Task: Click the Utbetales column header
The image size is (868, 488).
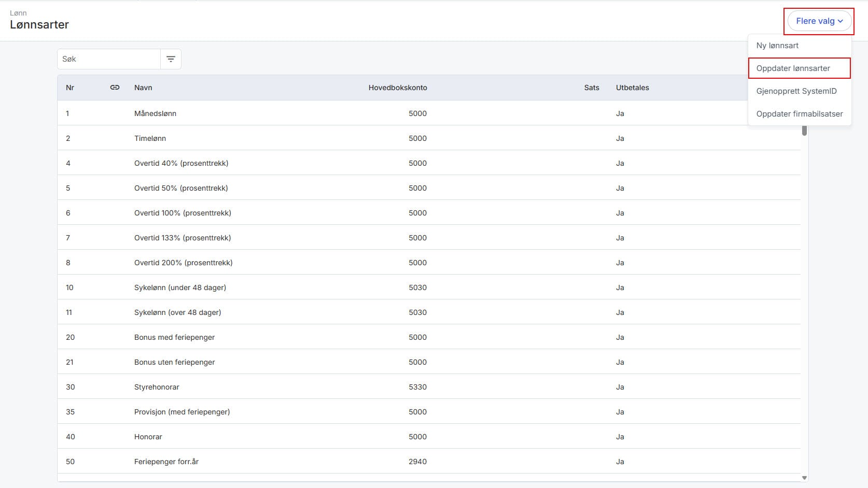Action: [x=632, y=88]
